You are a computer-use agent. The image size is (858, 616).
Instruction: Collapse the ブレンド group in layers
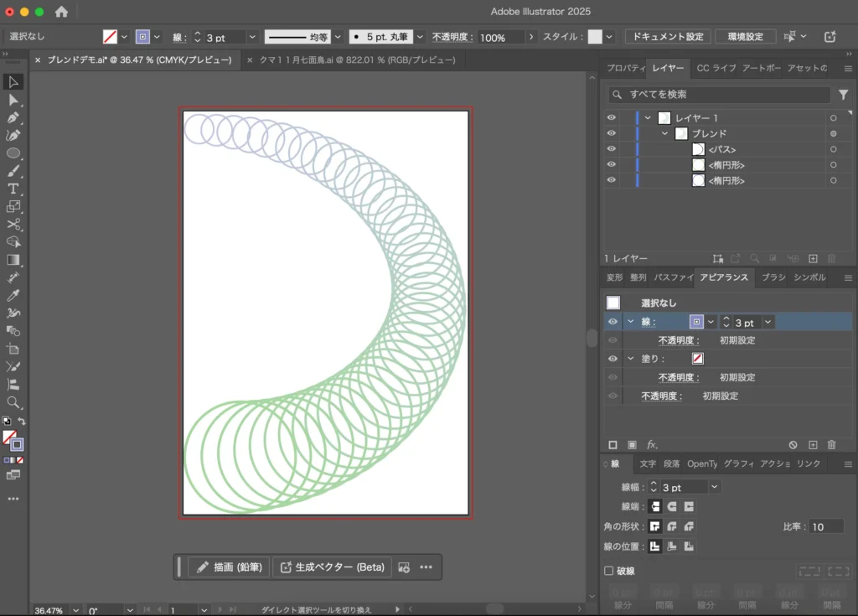[x=665, y=133]
